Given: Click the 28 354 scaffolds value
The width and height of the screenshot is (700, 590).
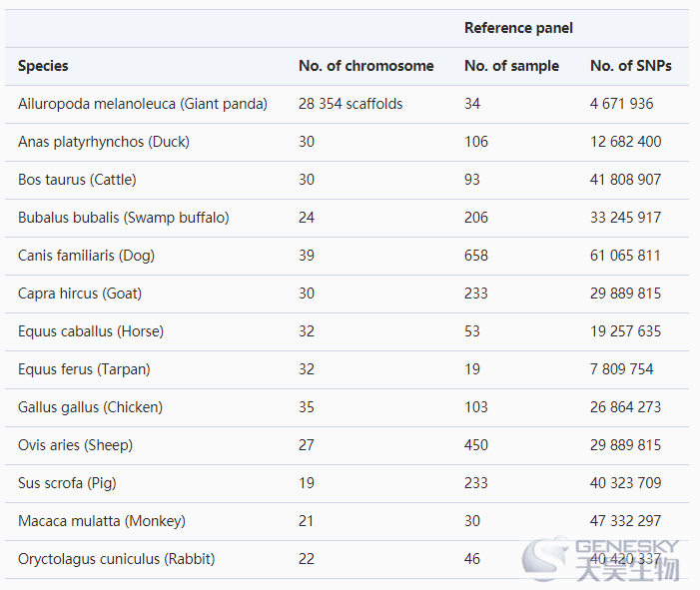Looking at the screenshot, I should click(350, 104).
